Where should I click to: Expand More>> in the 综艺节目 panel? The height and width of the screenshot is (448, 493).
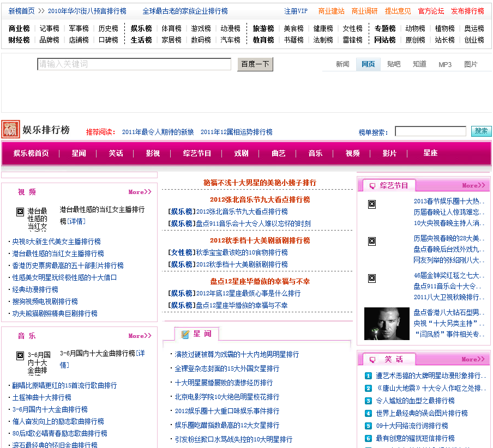pos(473,186)
